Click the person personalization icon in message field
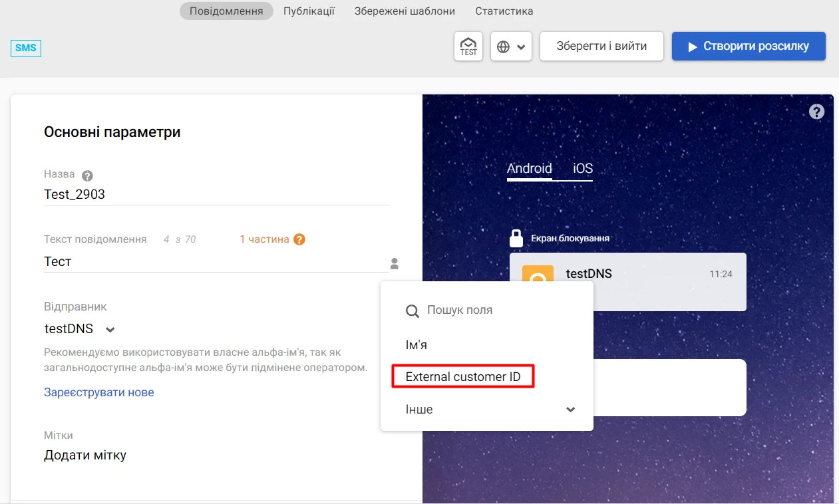Image resolution: width=839 pixels, height=504 pixels. (395, 264)
